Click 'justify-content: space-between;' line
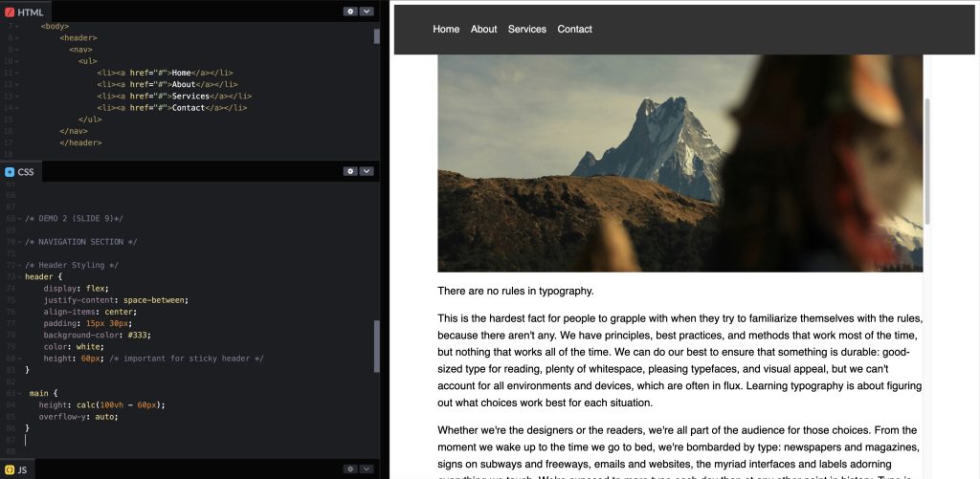 pyautogui.click(x=116, y=300)
